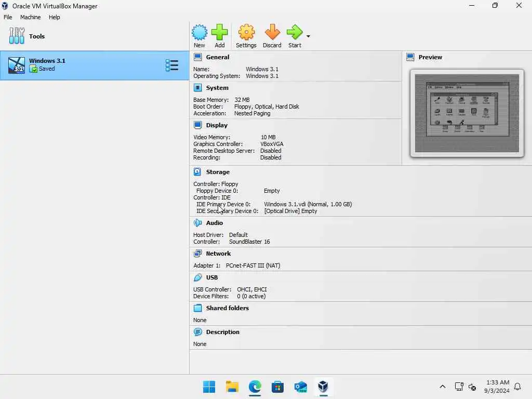
Task: Open the Audio settings header link
Action: (x=215, y=223)
